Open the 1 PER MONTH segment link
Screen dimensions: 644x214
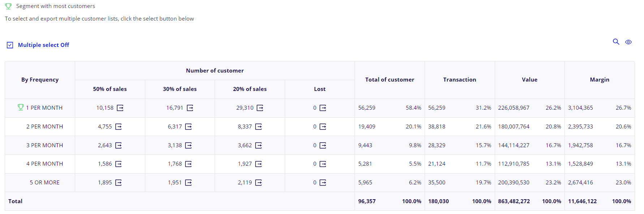pos(44,107)
